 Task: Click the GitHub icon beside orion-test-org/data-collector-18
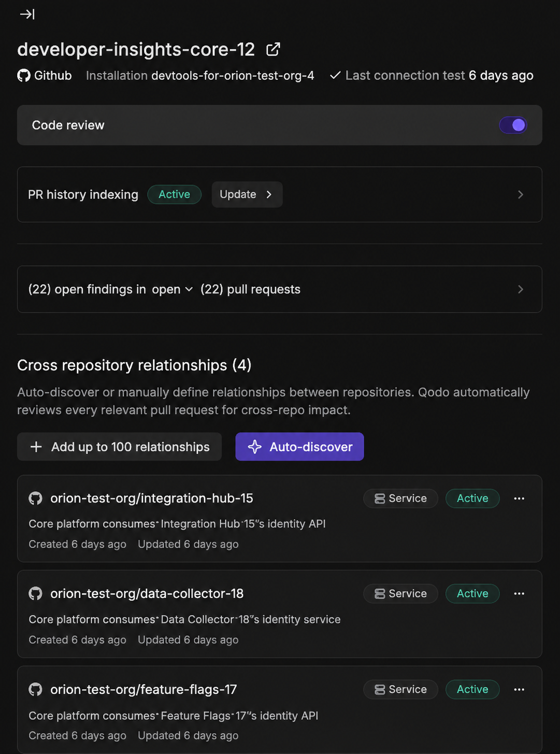[35, 594]
